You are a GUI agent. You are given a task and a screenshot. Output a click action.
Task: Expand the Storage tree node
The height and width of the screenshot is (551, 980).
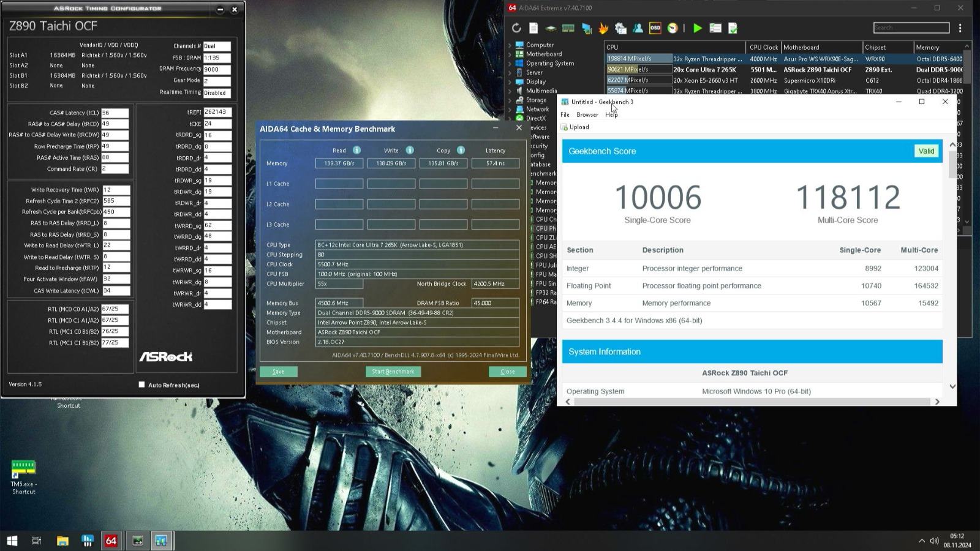[509, 100]
